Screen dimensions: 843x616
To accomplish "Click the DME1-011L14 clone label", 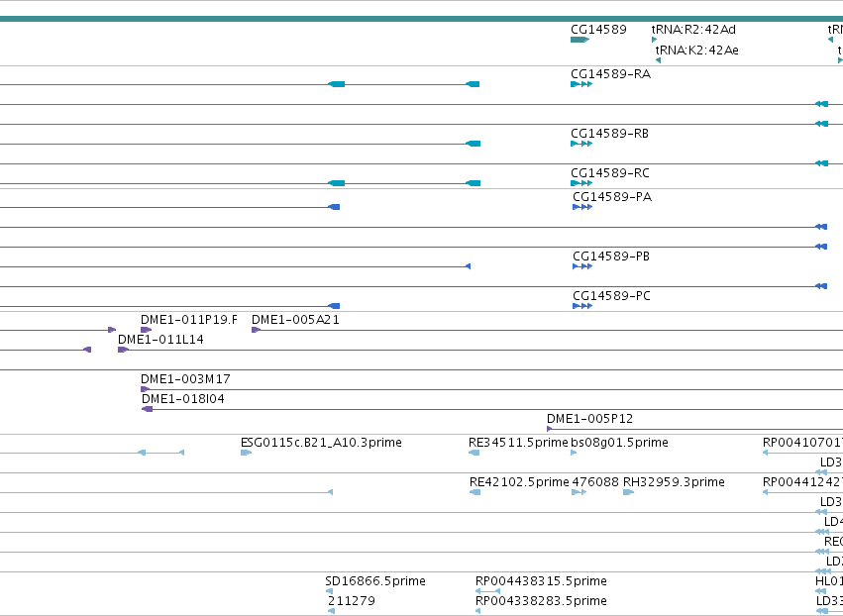I will coord(160,340).
